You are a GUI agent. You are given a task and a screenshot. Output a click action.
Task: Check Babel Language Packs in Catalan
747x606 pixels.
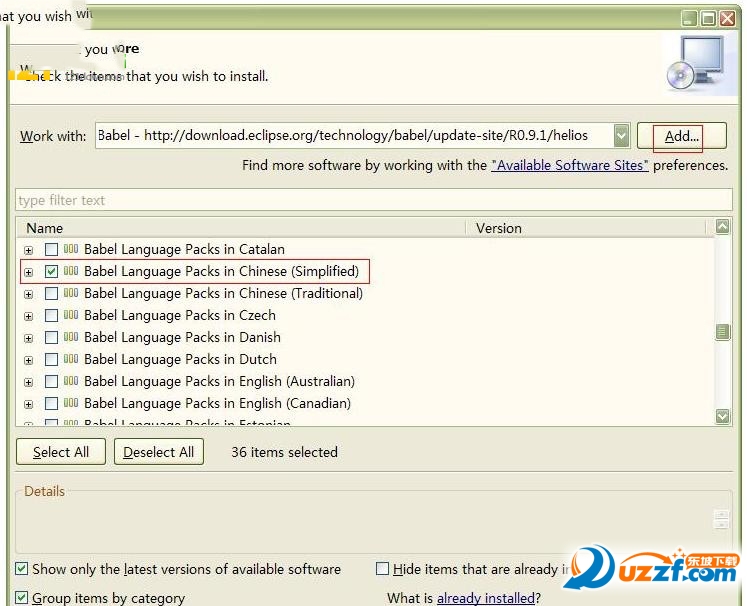point(51,249)
